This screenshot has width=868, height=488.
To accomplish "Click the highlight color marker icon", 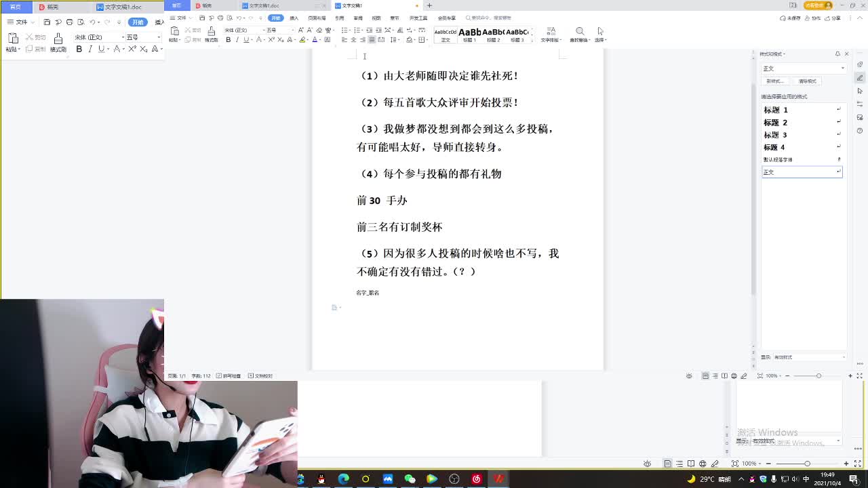I will pos(302,40).
